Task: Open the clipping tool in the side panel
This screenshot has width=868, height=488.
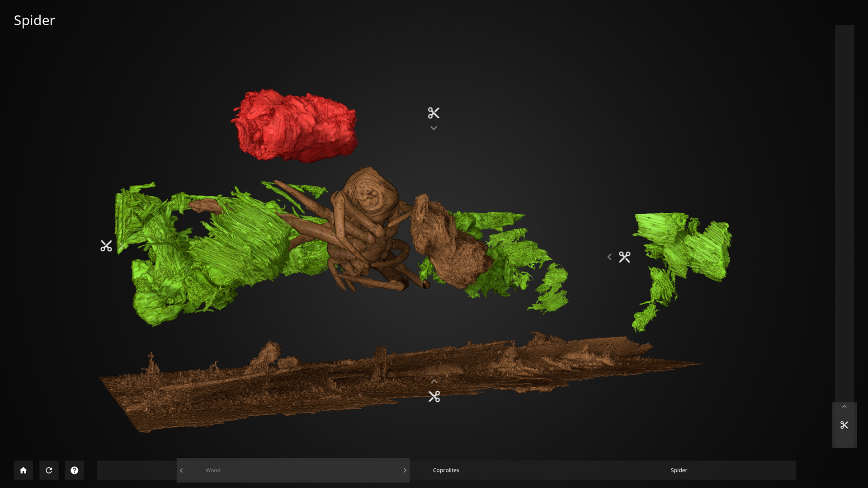Action: pos(844,425)
